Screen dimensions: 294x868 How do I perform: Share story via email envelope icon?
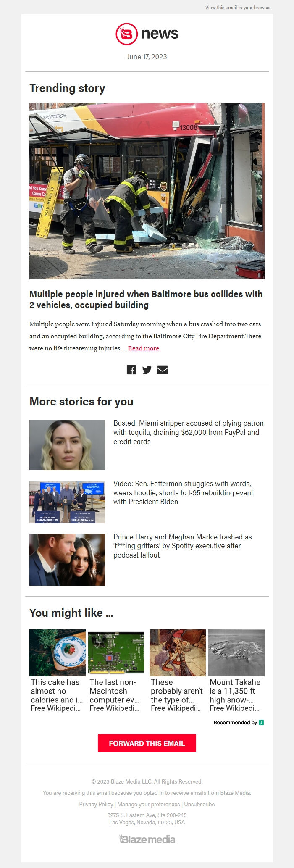163,370
